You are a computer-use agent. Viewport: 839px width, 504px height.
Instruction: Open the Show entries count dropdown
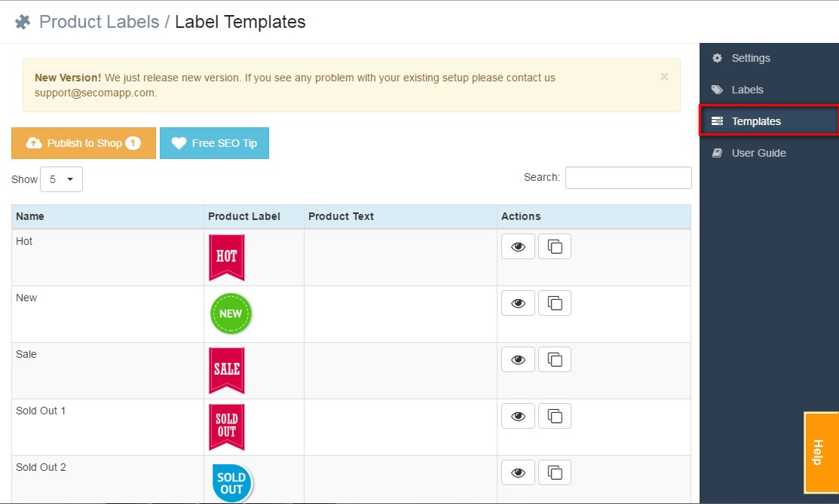(61, 179)
